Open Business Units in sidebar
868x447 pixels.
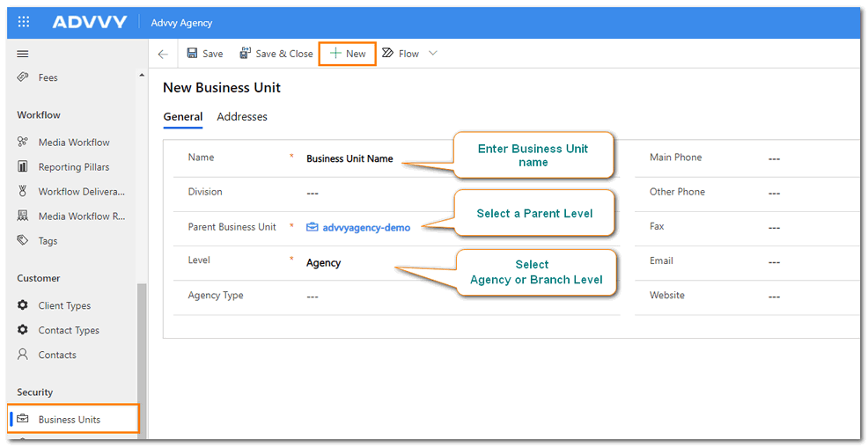click(69, 420)
